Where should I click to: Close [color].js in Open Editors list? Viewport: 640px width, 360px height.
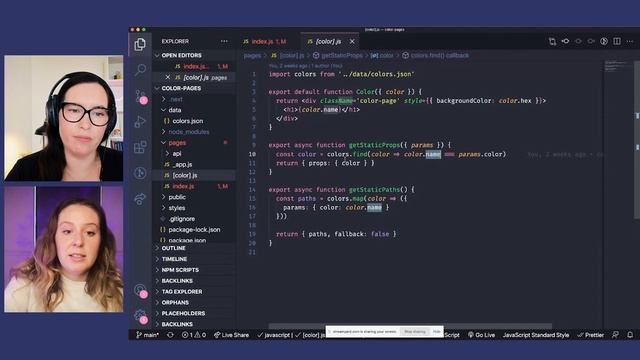click(x=168, y=77)
